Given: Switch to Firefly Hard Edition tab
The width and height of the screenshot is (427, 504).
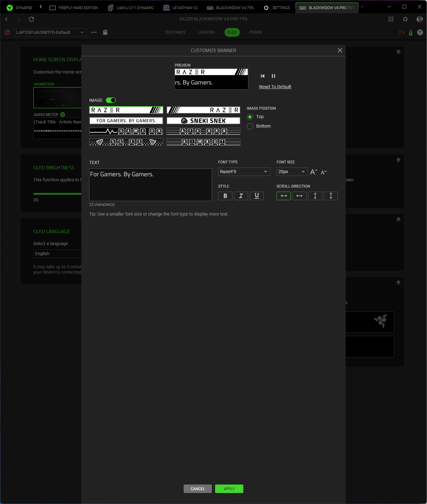Looking at the screenshot, I should (x=74, y=8).
